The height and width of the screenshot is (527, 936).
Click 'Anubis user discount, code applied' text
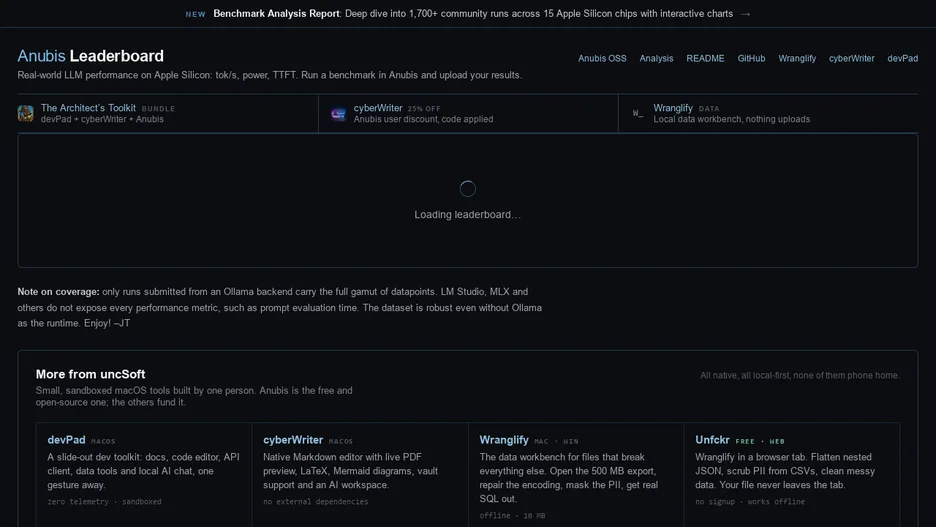coord(423,119)
